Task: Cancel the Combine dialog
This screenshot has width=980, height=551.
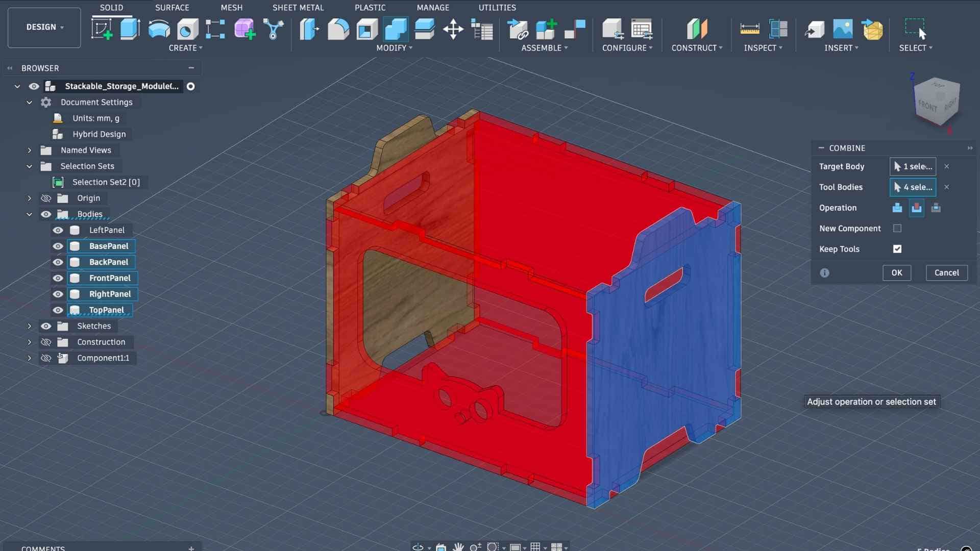Action: (946, 272)
